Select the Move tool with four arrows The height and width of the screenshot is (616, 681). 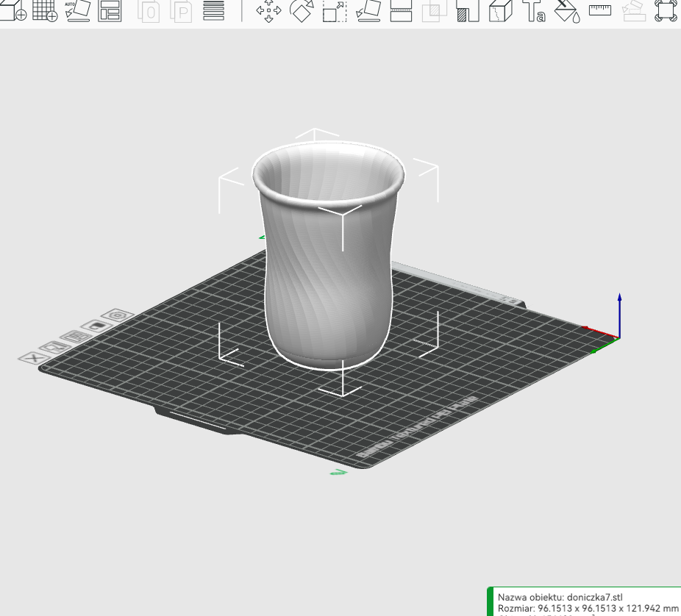coord(269,10)
